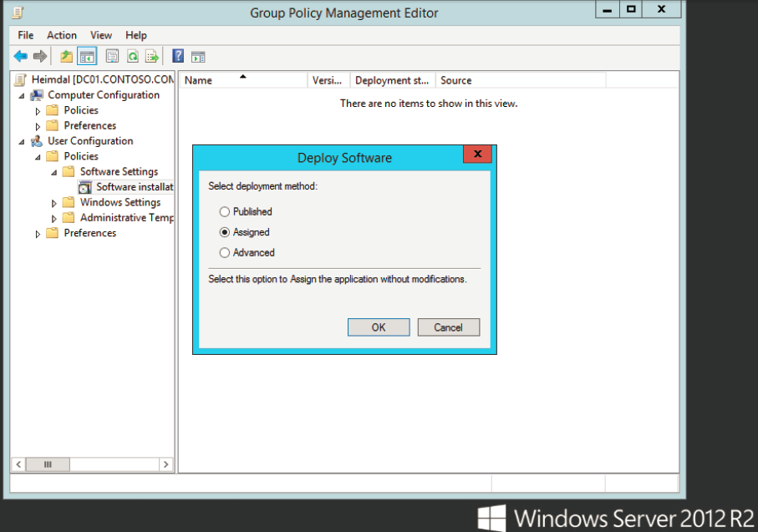Click the Export List toolbar icon
Image resolution: width=758 pixels, height=532 pixels.
coord(152,57)
